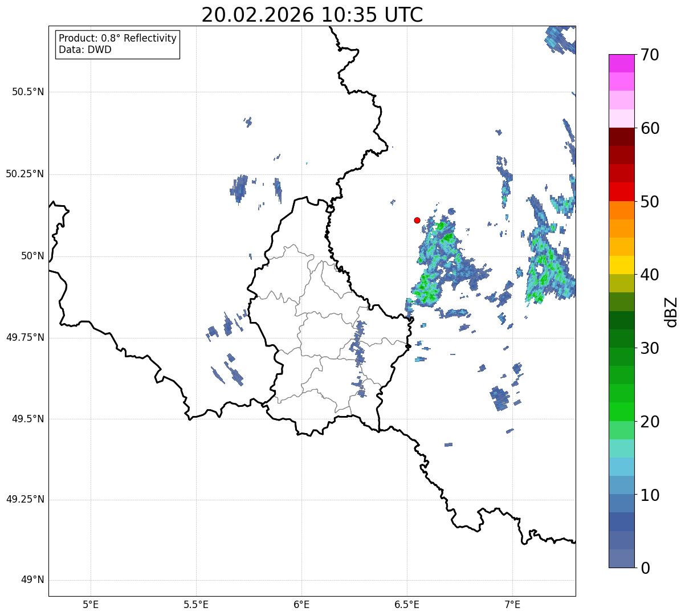
Task: Click the "50.5°N" latitude label
Action: [x=28, y=92]
